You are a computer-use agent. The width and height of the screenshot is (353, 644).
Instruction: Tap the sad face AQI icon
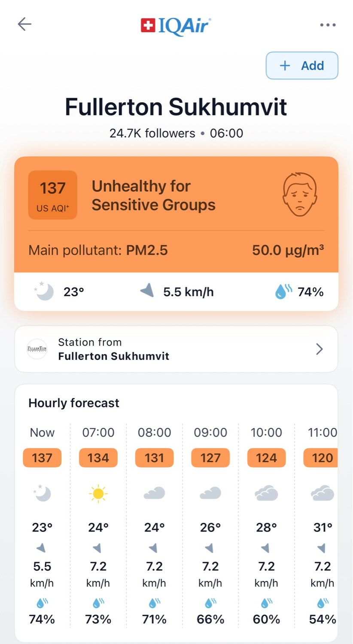click(300, 194)
